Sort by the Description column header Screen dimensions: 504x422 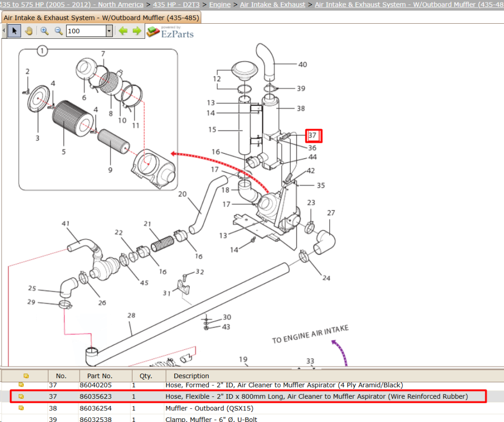(x=191, y=376)
